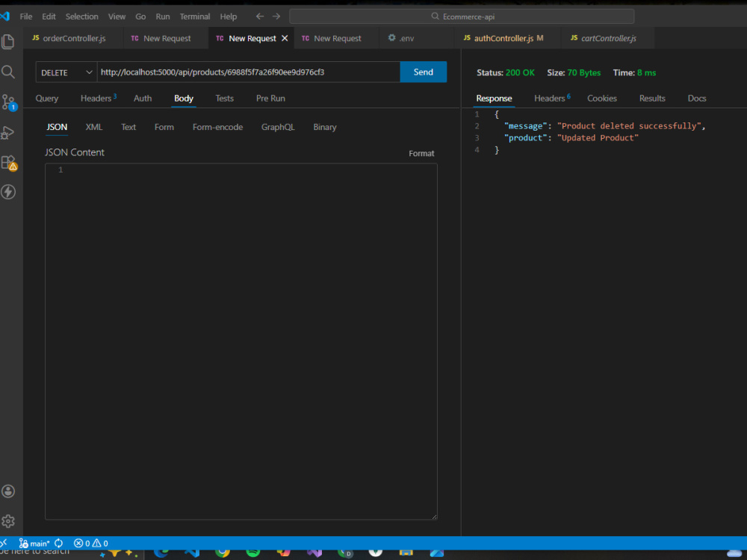The height and width of the screenshot is (560, 747).
Task: Open the Body request tab
Action: point(184,98)
